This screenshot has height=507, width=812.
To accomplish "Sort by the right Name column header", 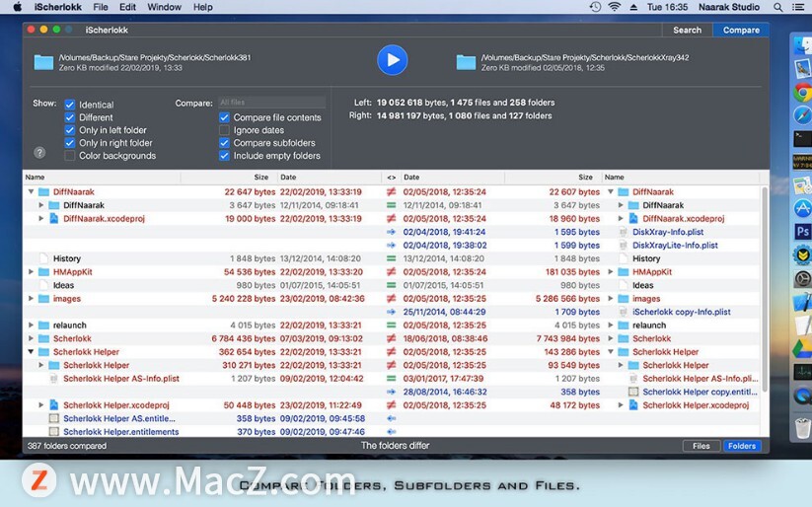I will click(x=680, y=178).
